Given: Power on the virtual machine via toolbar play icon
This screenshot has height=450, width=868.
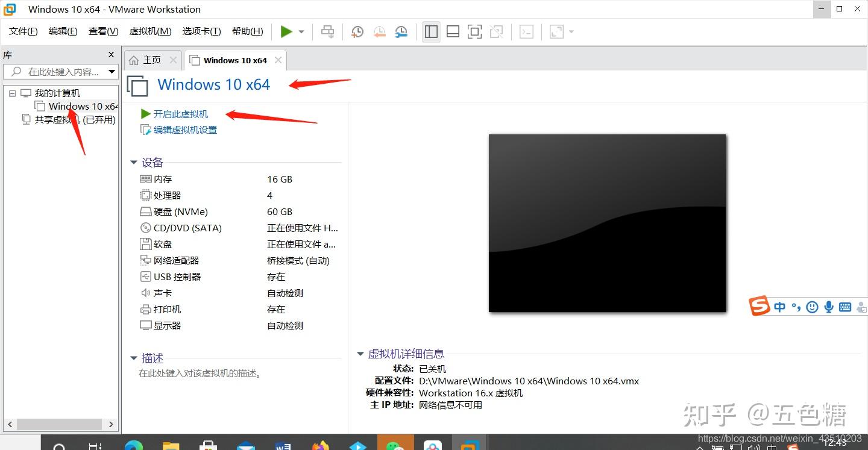Looking at the screenshot, I should (x=286, y=31).
